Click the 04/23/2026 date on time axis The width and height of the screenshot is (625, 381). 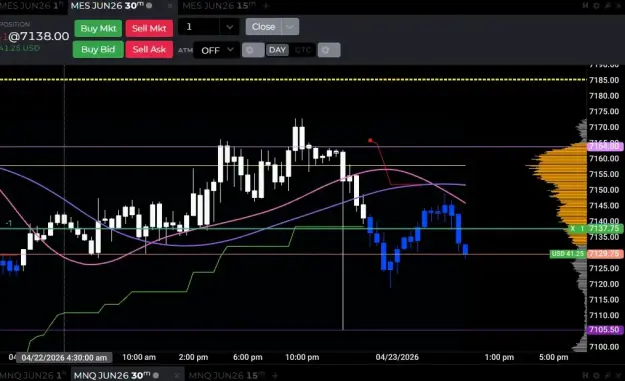(397, 357)
